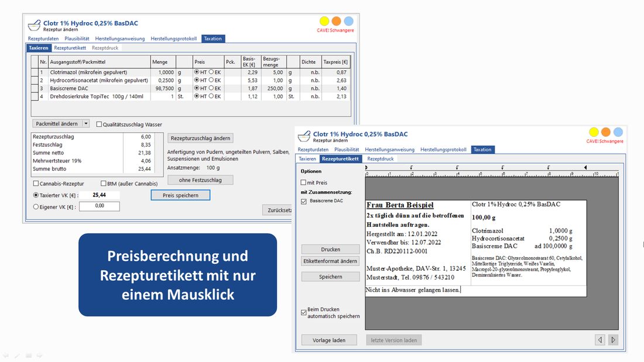Click the blue status circle in the Taxieren window
Viewport: 644px width, 362px height.
[x=349, y=21]
